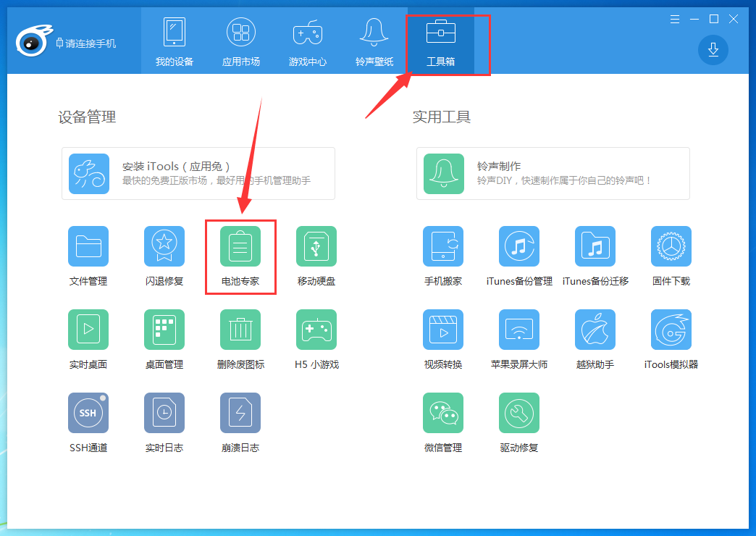Open 桌面管理 desktop management
The width and height of the screenshot is (756, 536).
pyautogui.click(x=164, y=330)
